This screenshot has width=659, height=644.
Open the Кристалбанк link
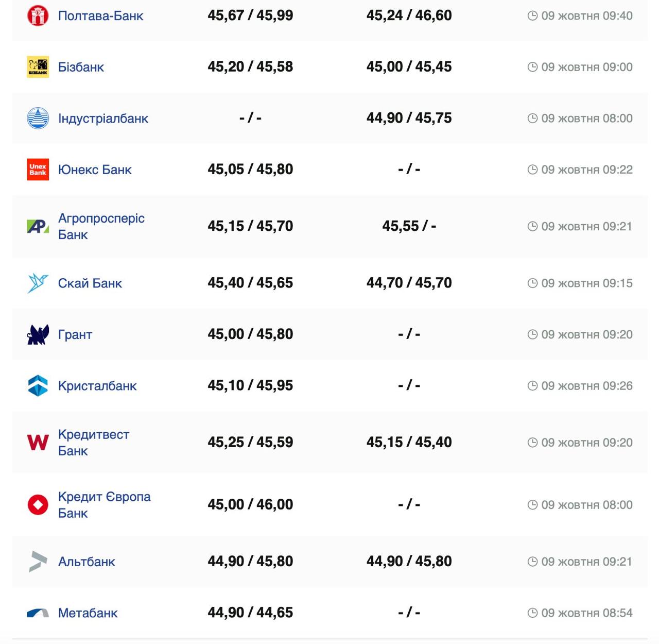click(x=97, y=386)
